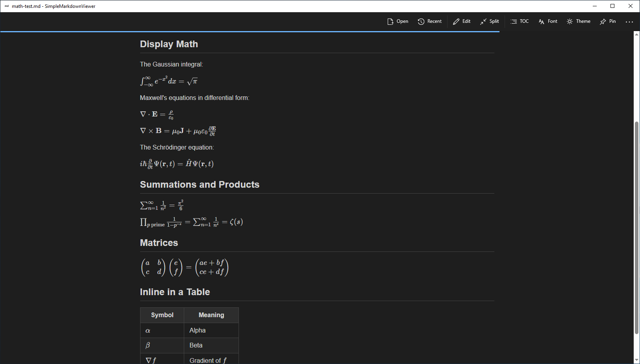Enable Split view
This screenshot has height=364, width=640.
(x=489, y=22)
